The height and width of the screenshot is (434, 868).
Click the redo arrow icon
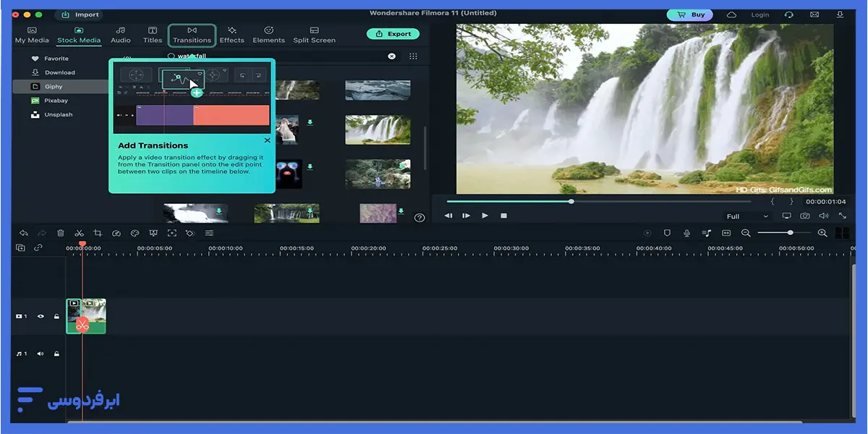click(x=42, y=233)
